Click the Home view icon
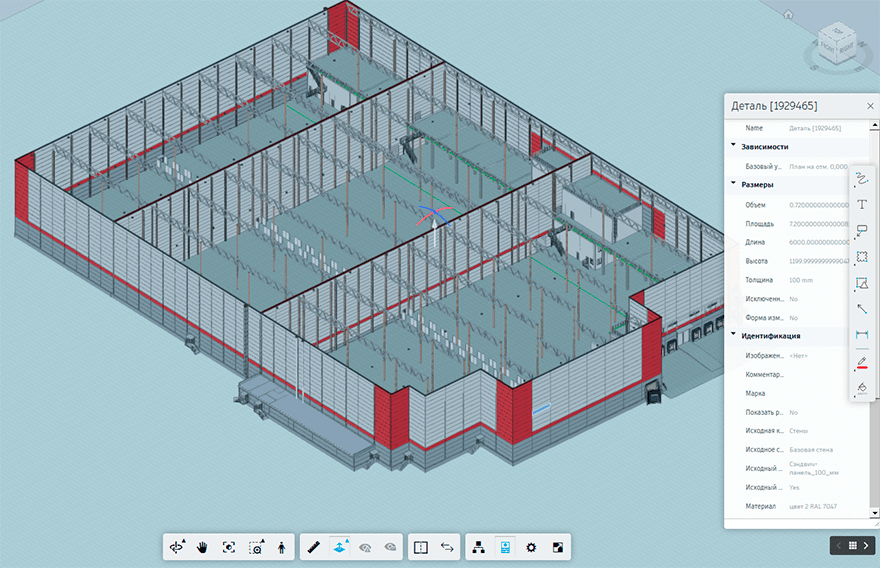 coord(789,15)
